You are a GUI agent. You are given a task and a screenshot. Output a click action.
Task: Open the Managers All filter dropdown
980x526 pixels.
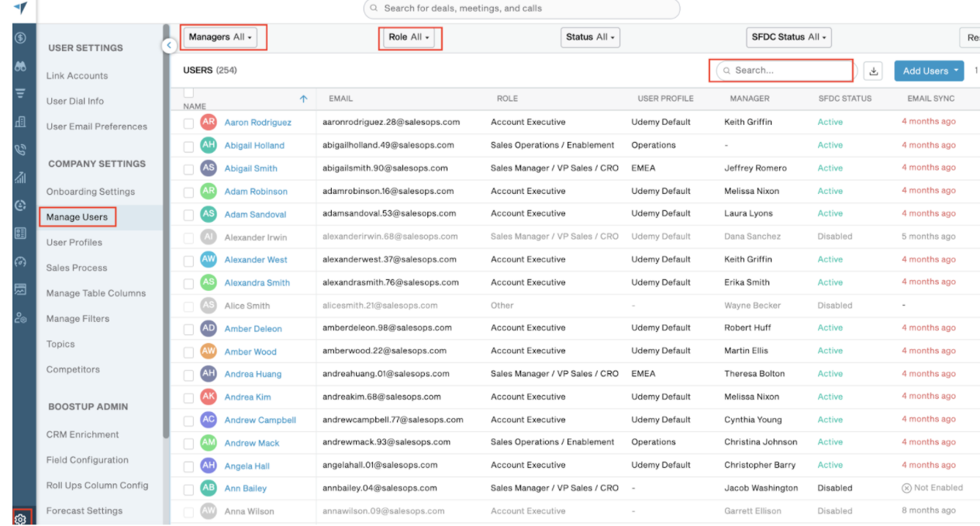[x=221, y=37]
